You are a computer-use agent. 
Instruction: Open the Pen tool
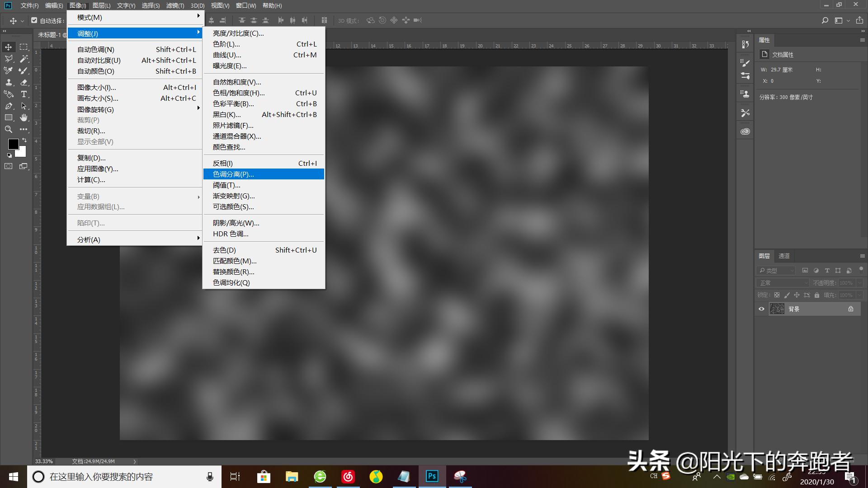(x=9, y=106)
